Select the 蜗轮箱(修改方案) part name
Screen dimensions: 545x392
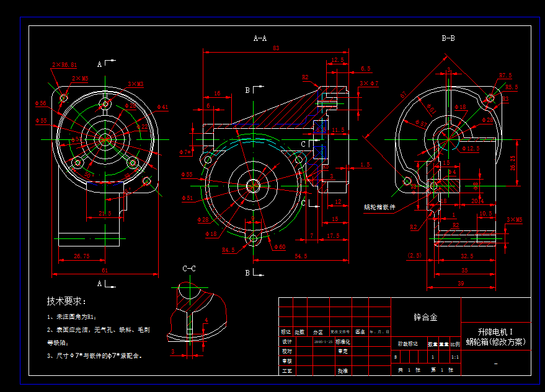click(x=495, y=342)
